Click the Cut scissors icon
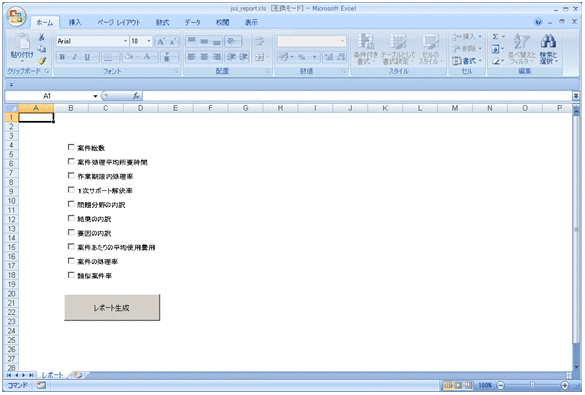 (42, 37)
